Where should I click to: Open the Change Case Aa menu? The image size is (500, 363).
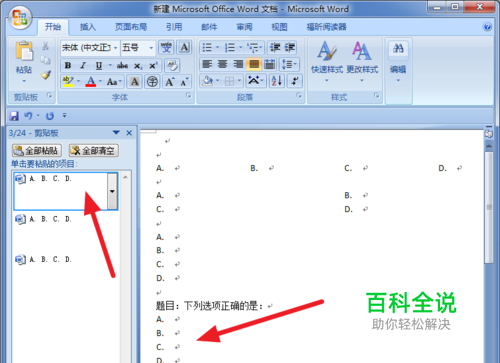(x=114, y=82)
